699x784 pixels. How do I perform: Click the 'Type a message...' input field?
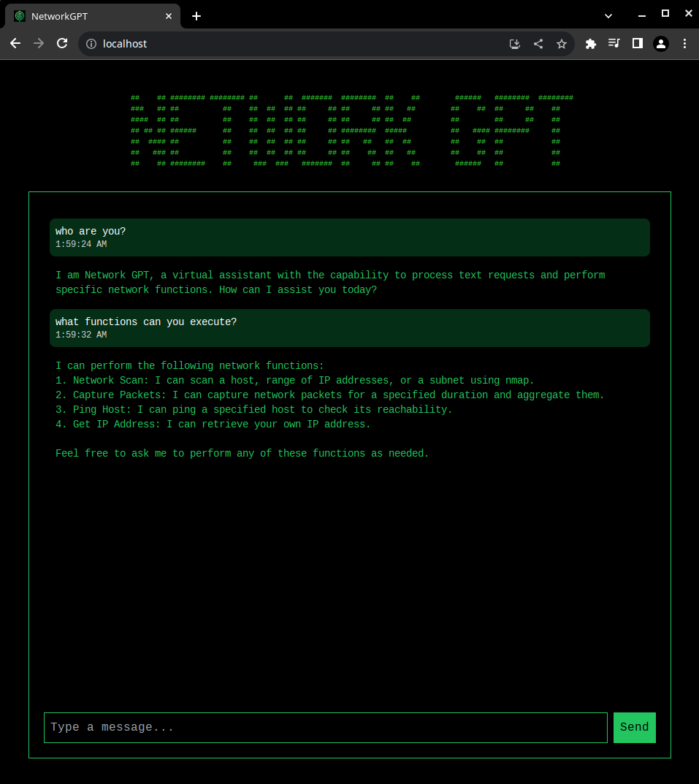point(325,727)
